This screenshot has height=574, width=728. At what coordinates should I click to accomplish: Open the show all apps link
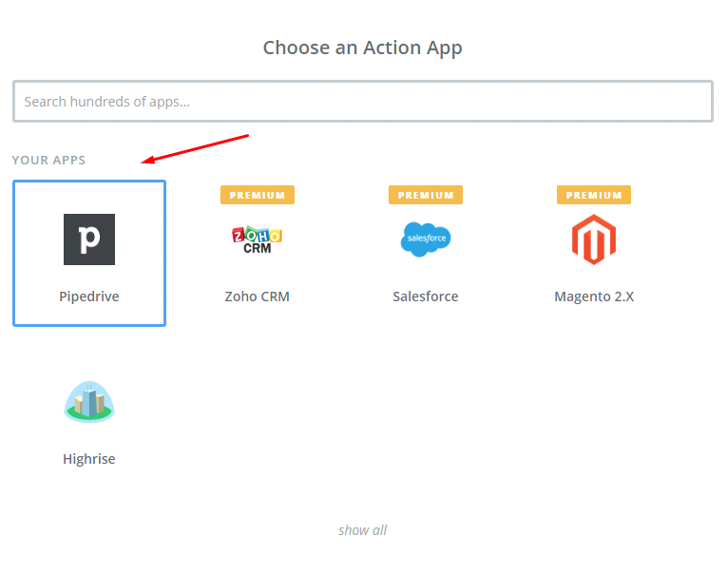coord(362,530)
